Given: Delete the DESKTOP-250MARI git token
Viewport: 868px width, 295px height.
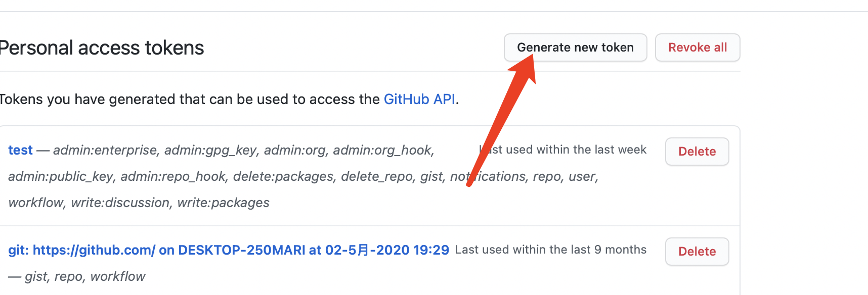Looking at the screenshot, I should (x=697, y=252).
